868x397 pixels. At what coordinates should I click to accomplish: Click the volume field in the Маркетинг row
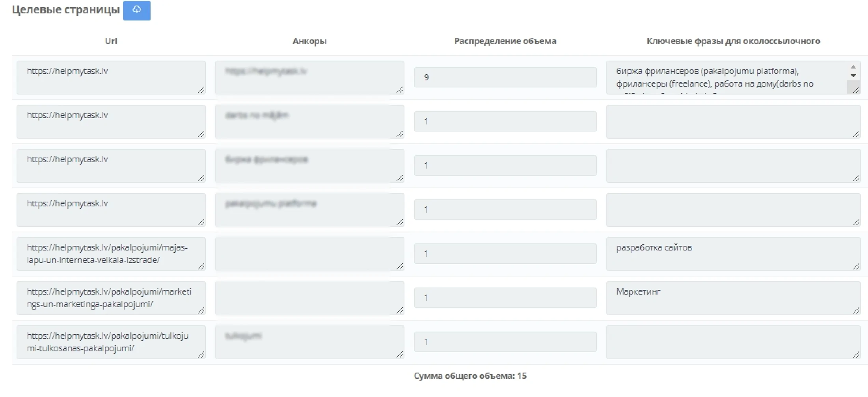tap(505, 298)
